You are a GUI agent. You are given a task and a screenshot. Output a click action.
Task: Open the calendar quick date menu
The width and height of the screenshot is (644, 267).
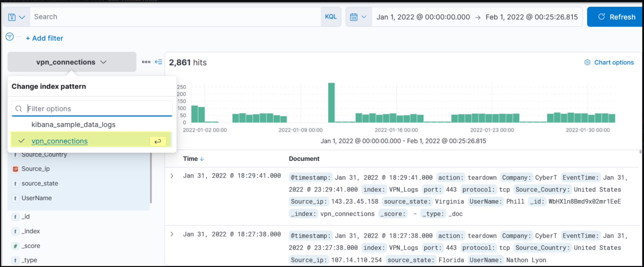[x=358, y=17]
